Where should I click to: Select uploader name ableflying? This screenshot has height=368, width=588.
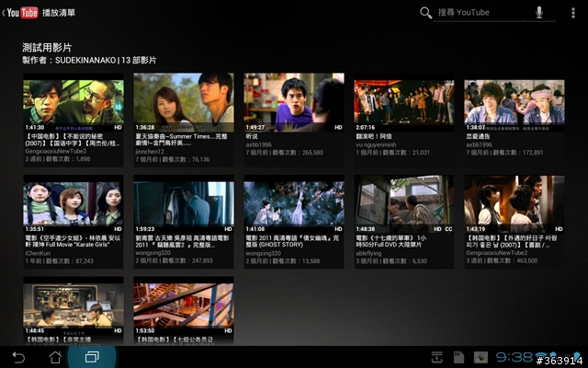tap(368, 253)
